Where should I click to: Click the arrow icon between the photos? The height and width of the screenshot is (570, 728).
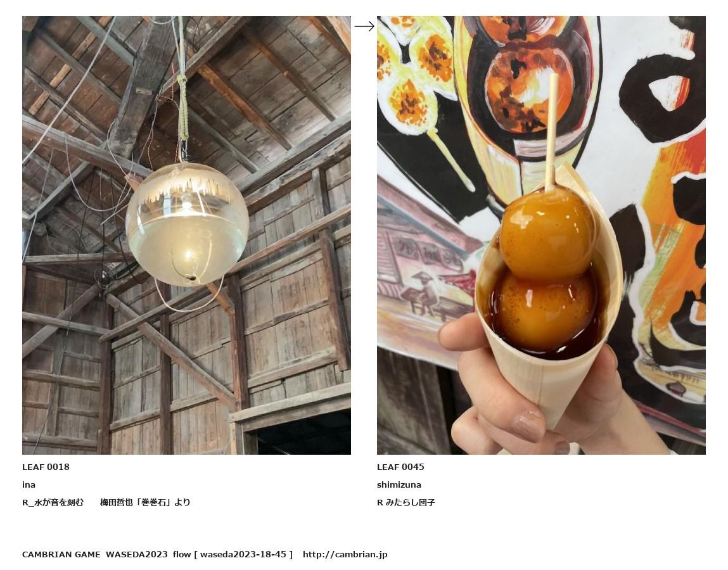point(364,27)
